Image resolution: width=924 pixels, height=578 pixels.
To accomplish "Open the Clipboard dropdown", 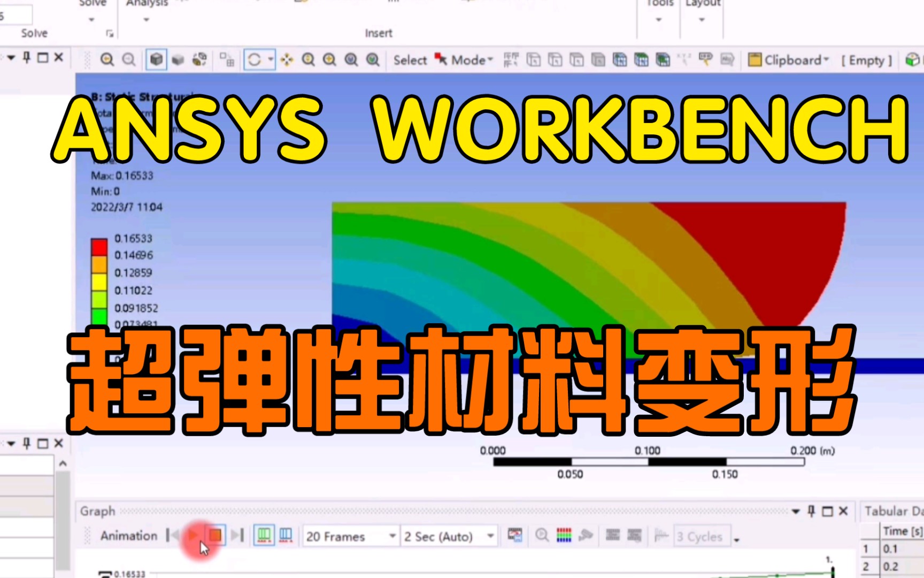I will 827,60.
